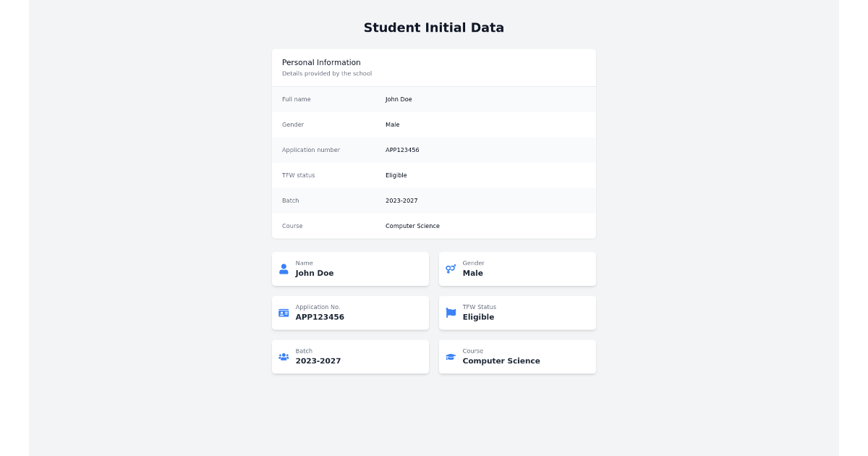The width and height of the screenshot is (868, 456).
Task: Click the Personal Information header
Action: tap(321, 62)
